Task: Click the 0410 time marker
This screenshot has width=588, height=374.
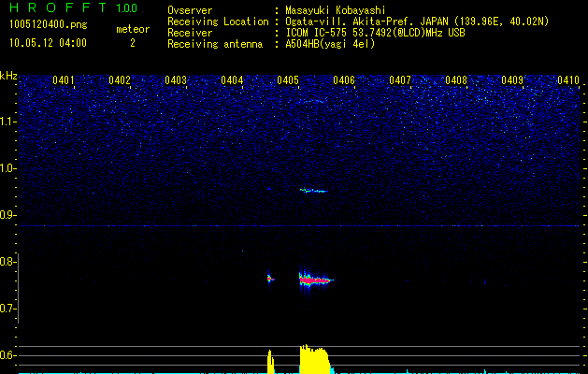Action: tap(568, 80)
